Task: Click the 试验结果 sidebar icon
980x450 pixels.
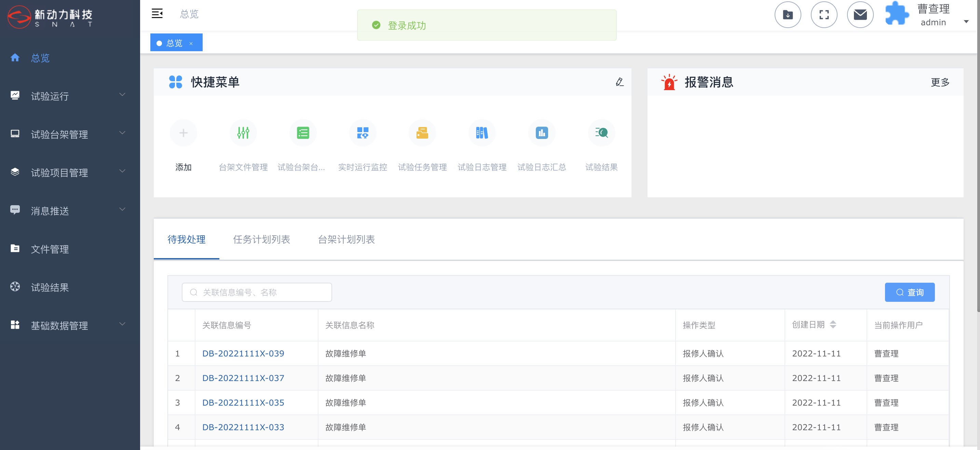Action: point(15,286)
